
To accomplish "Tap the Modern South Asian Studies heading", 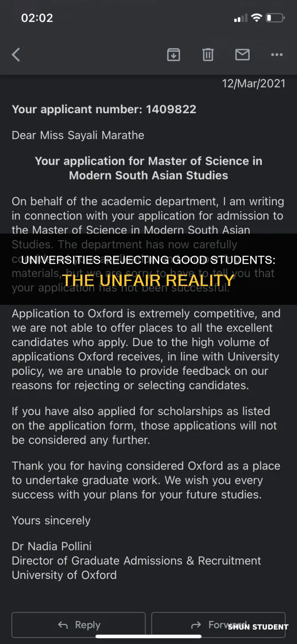I will [x=148, y=168].
